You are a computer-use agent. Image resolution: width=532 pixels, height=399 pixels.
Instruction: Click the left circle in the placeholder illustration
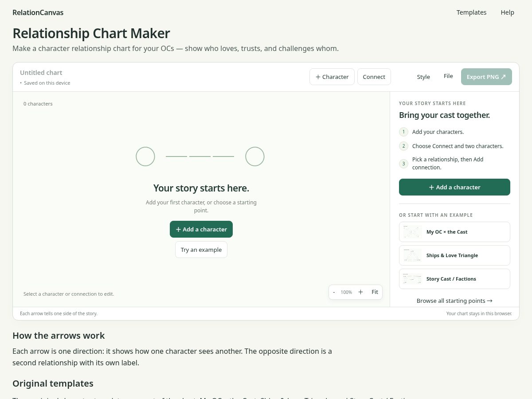[x=145, y=156]
